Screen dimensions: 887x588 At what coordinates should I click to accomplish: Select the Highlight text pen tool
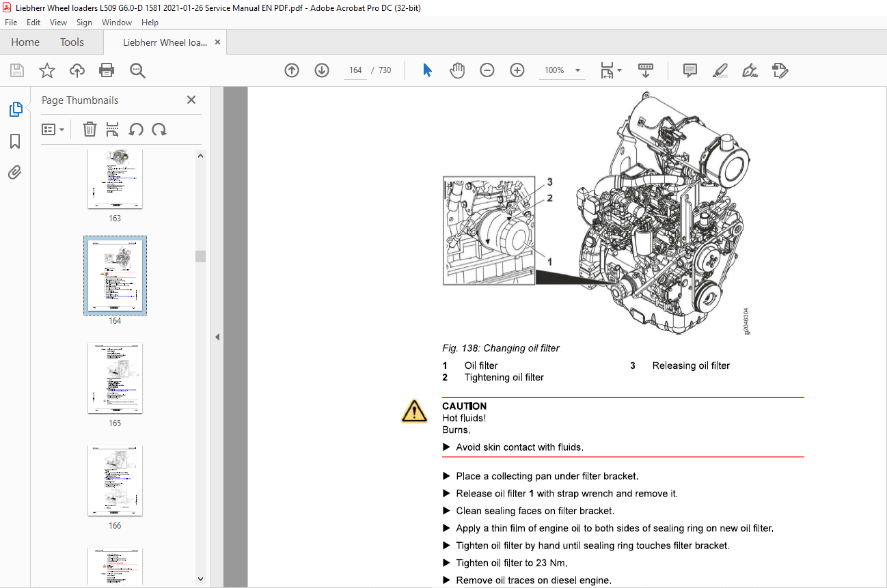720,70
